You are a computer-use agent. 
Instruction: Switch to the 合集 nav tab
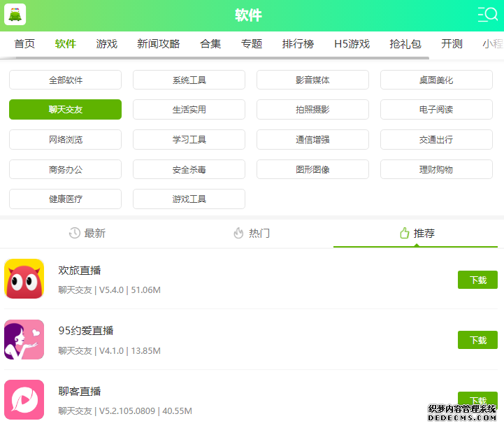click(x=210, y=44)
